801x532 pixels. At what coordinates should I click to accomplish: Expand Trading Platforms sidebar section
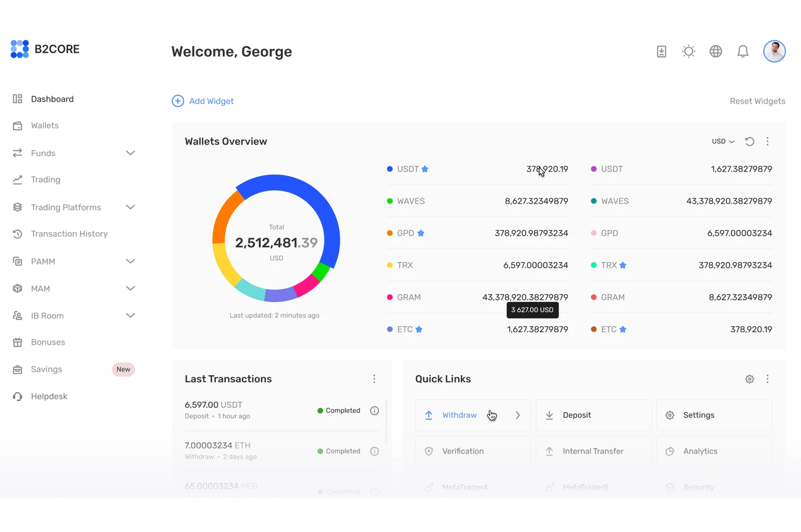(x=130, y=207)
